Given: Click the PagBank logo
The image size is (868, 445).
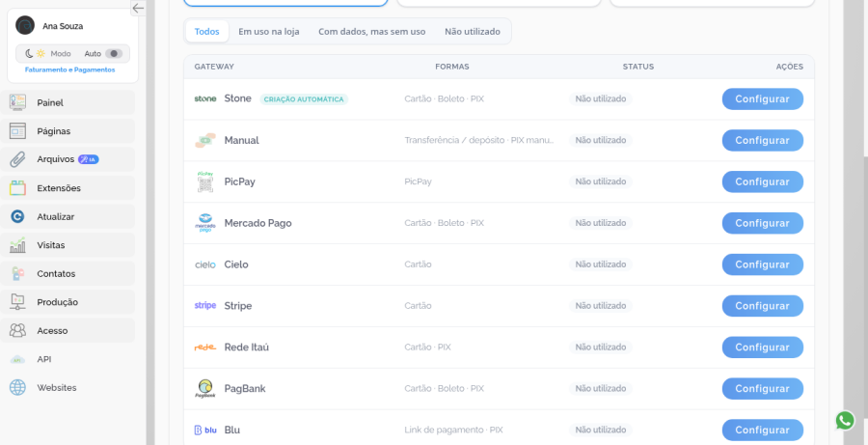Looking at the screenshot, I should tap(205, 388).
